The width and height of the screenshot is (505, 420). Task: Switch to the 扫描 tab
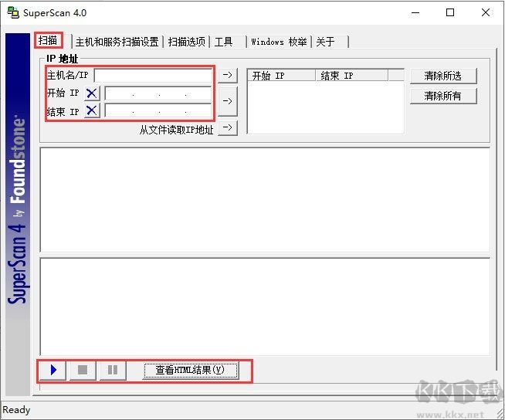(x=48, y=41)
